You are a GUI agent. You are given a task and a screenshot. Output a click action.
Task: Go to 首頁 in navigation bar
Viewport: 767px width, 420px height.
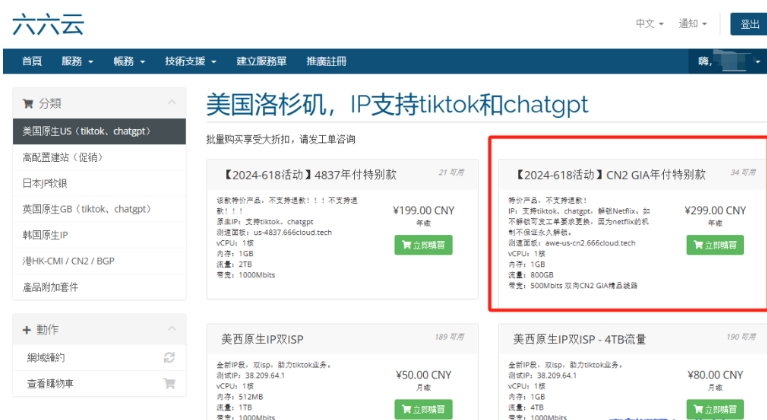(x=32, y=61)
